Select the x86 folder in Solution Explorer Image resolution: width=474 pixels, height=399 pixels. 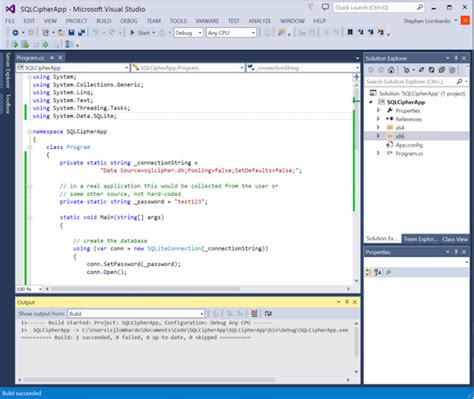coord(400,136)
